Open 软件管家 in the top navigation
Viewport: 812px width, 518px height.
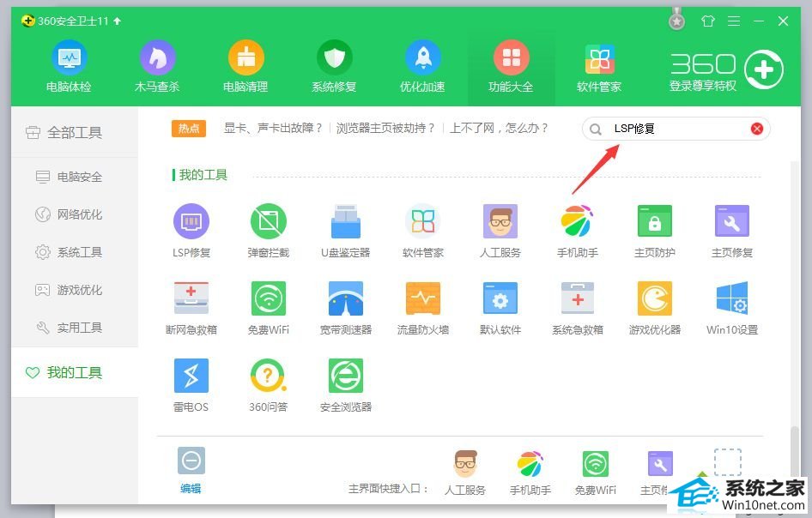point(599,67)
